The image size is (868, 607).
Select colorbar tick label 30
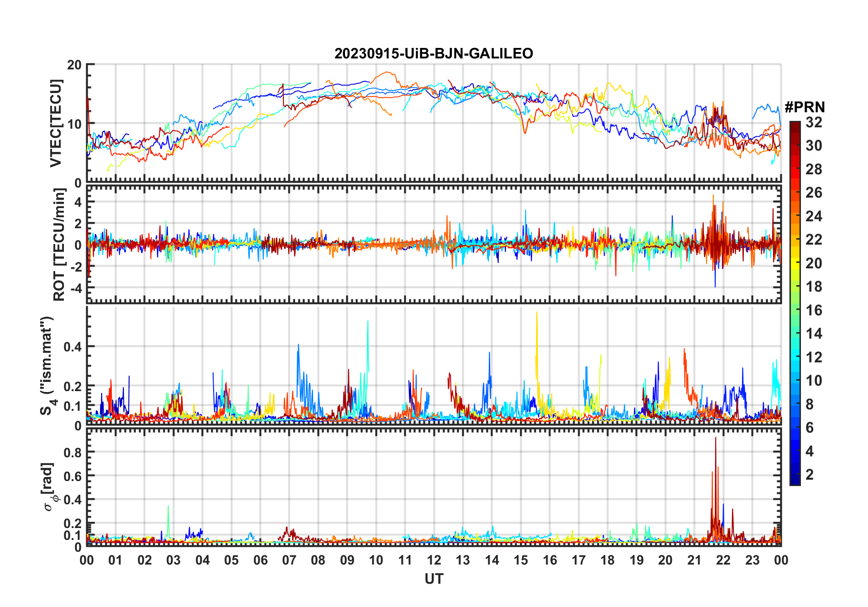814,146
